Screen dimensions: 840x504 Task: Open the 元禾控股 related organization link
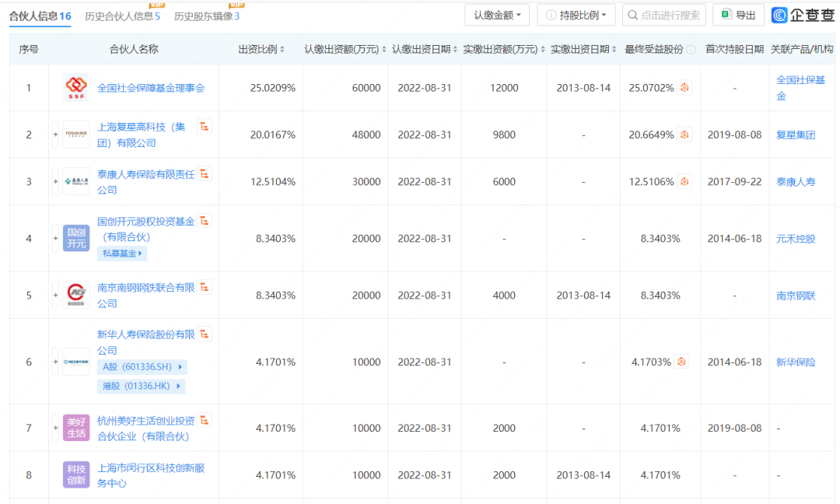pyautogui.click(x=796, y=239)
